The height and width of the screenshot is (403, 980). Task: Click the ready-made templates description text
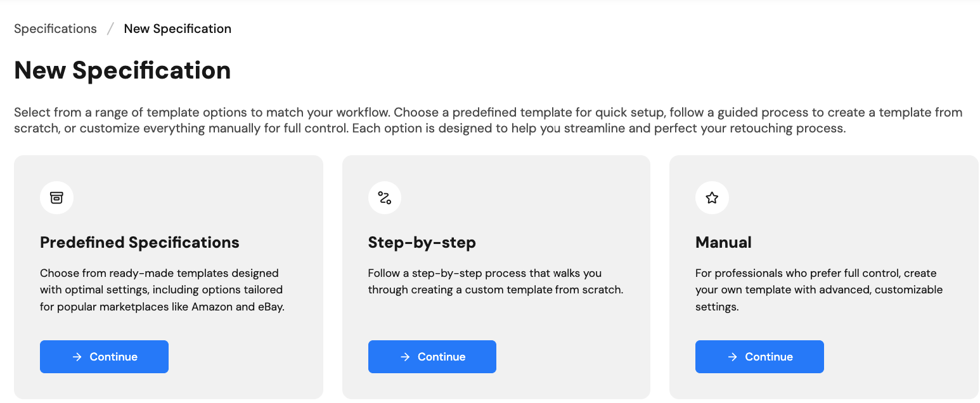[162, 290]
